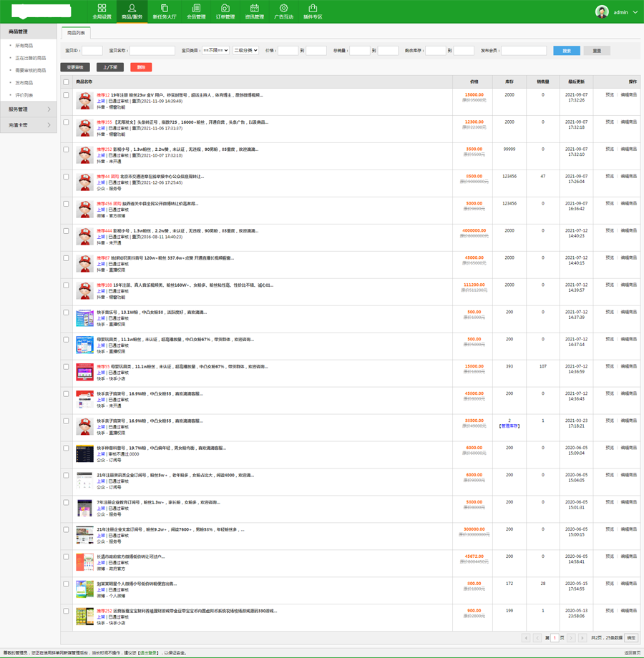Open 广告互动 settings icon

point(283,11)
